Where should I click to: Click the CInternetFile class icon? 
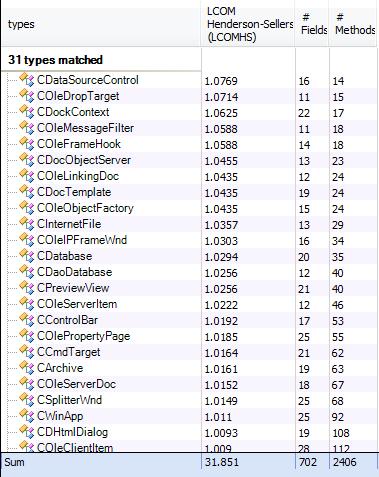27,224
